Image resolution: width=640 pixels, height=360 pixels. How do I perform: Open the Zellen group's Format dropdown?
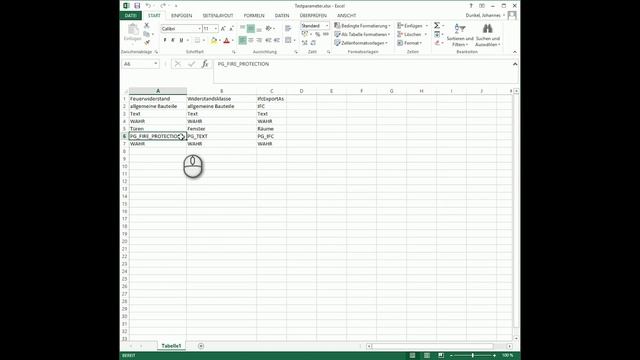[410, 43]
